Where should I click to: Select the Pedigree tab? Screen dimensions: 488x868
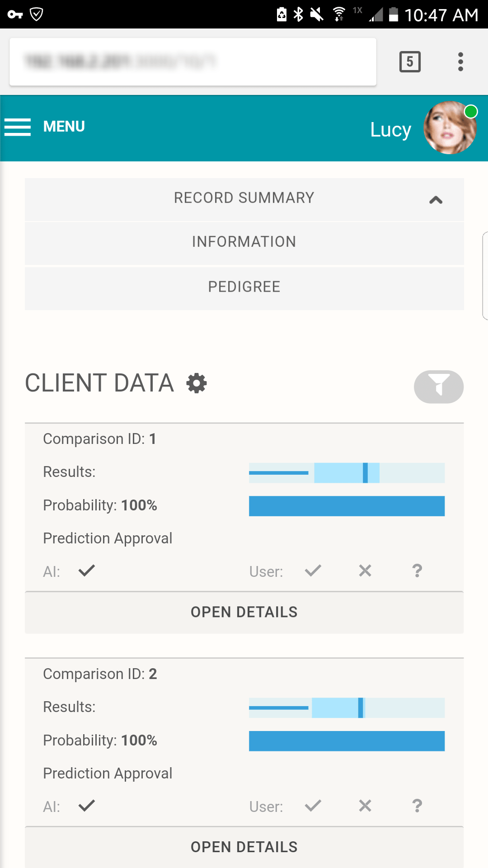244,288
